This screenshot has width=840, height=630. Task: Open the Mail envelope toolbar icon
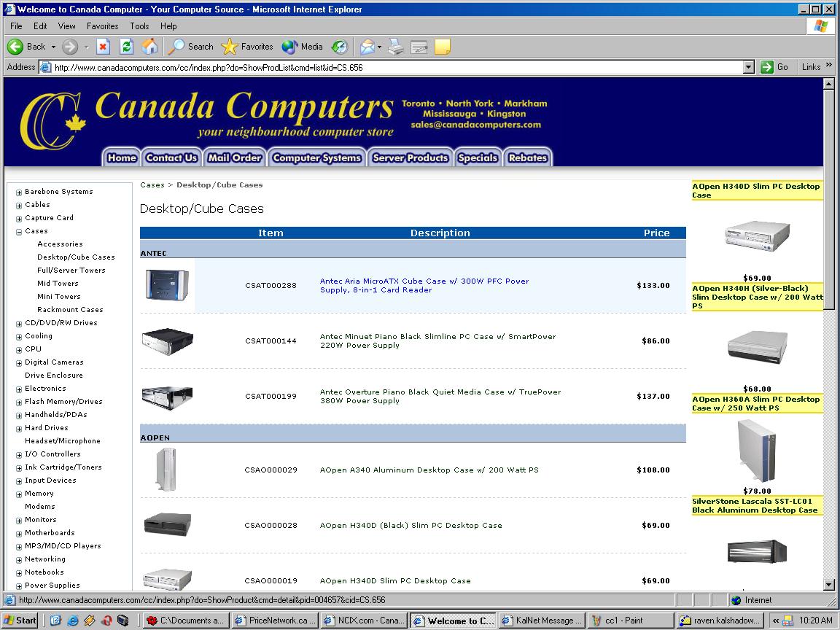click(367, 47)
